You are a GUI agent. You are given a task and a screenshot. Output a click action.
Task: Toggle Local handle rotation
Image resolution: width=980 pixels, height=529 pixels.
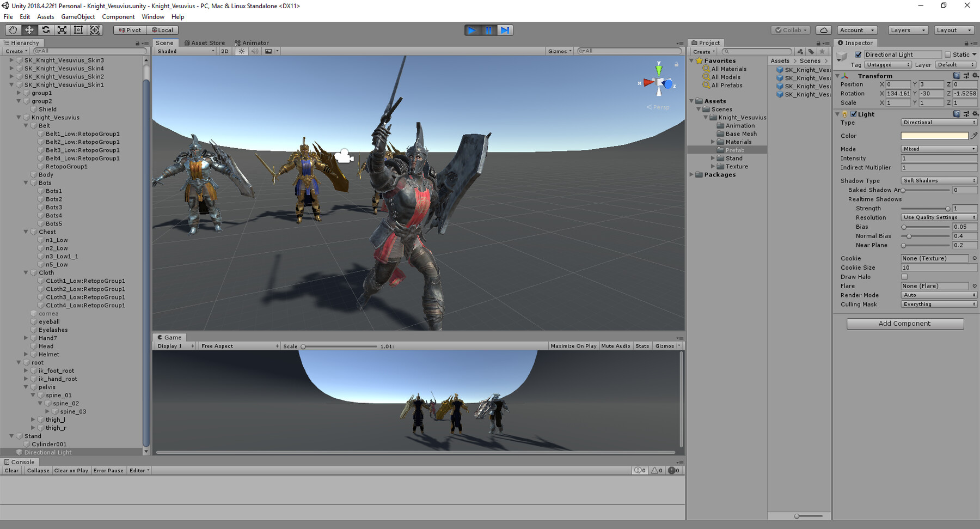tap(162, 30)
